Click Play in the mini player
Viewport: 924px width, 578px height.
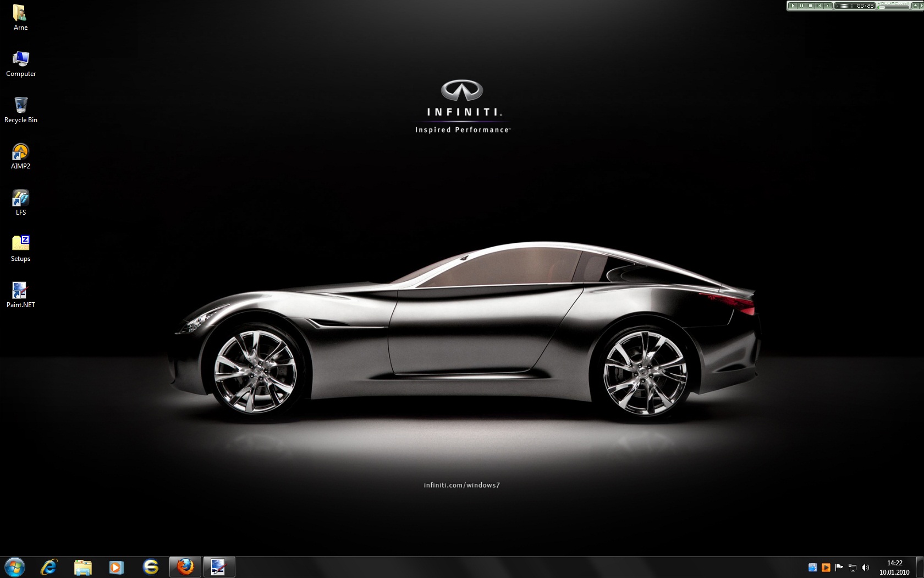coord(793,6)
